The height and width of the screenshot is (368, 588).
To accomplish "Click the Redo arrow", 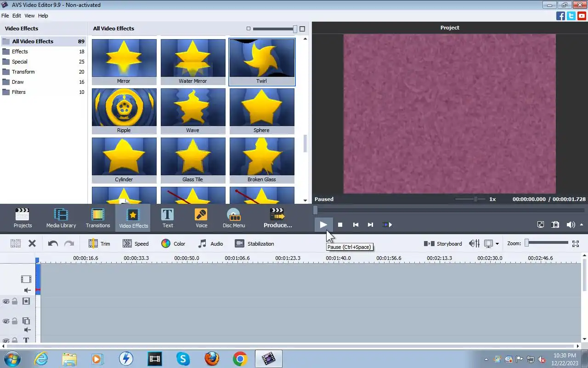I will click(69, 243).
